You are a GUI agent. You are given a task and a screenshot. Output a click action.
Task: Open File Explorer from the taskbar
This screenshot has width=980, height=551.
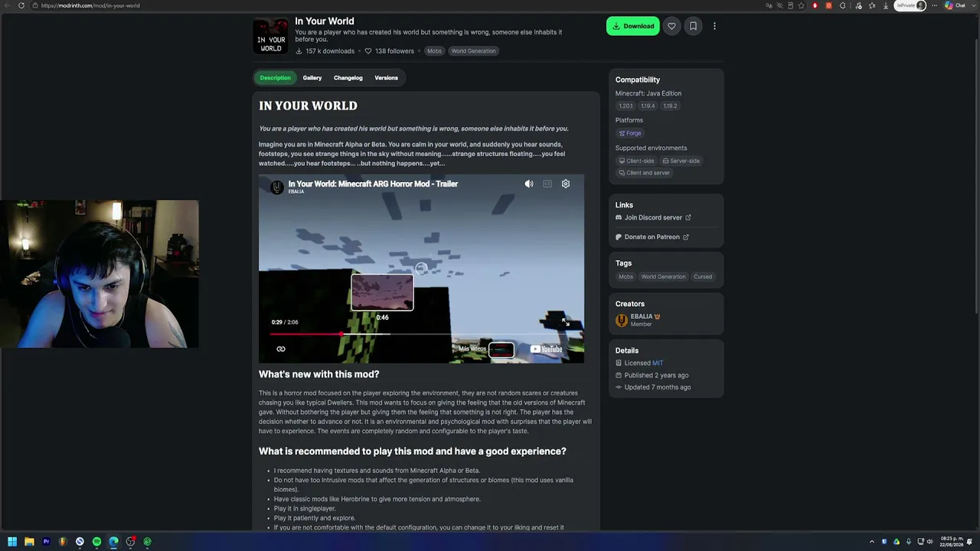click(29, 542)
